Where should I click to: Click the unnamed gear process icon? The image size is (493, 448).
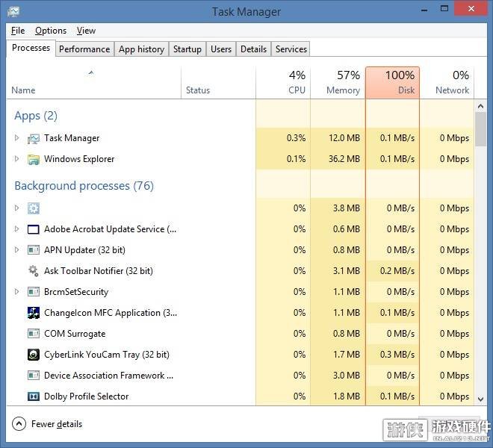pos(34,208)
